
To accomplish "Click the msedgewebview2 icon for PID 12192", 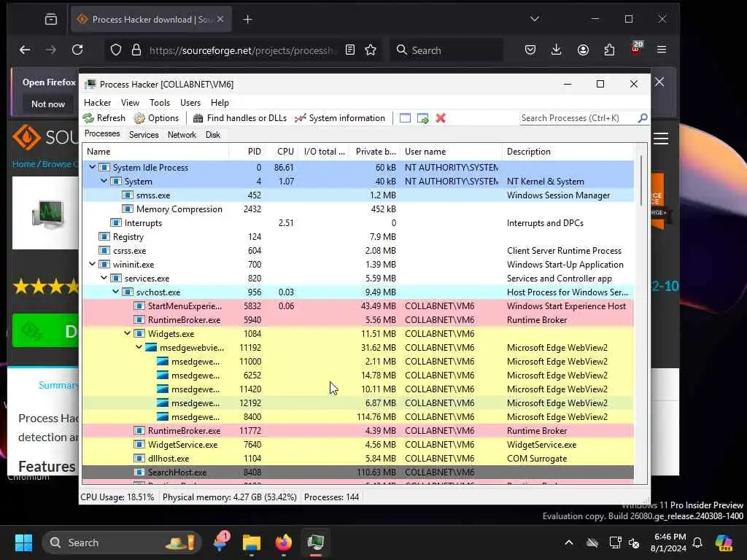I will (163, 402).
